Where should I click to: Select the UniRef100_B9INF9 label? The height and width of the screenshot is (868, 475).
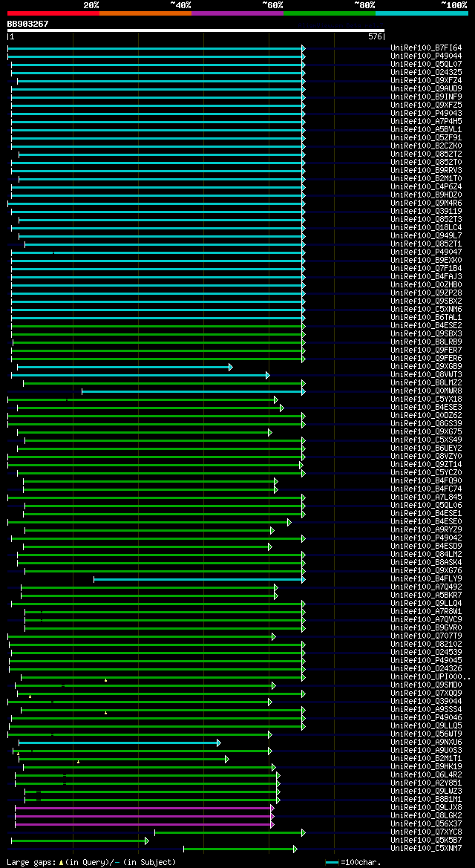tap(426, 97)
